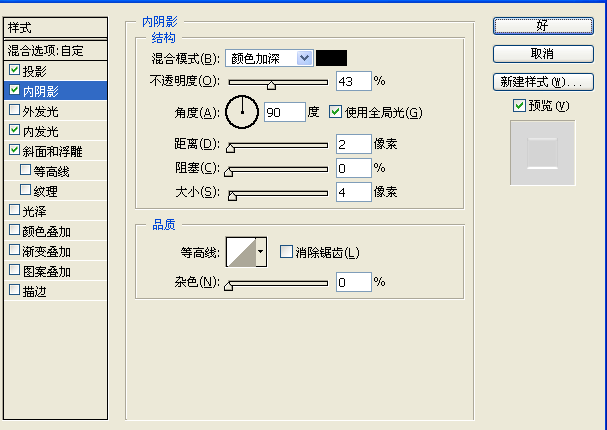This screenshot has height=430, width=607.
Task: Click the 等高线 contour curve thumbnail
Action: coord(241,252)
